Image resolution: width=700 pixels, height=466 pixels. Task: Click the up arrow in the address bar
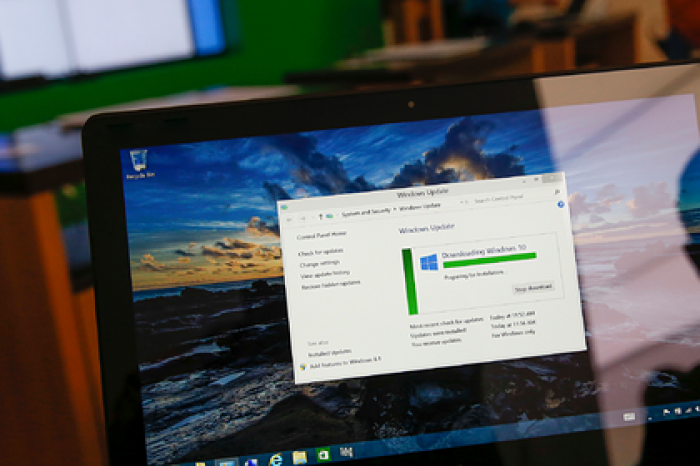coord(320,217)
